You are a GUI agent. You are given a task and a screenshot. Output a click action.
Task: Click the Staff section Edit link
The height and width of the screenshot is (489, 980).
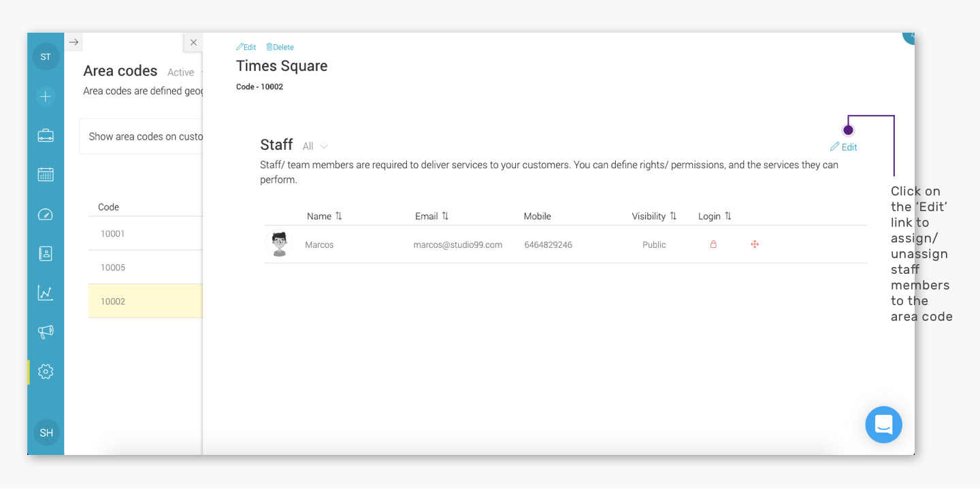(x=844, y=147)
